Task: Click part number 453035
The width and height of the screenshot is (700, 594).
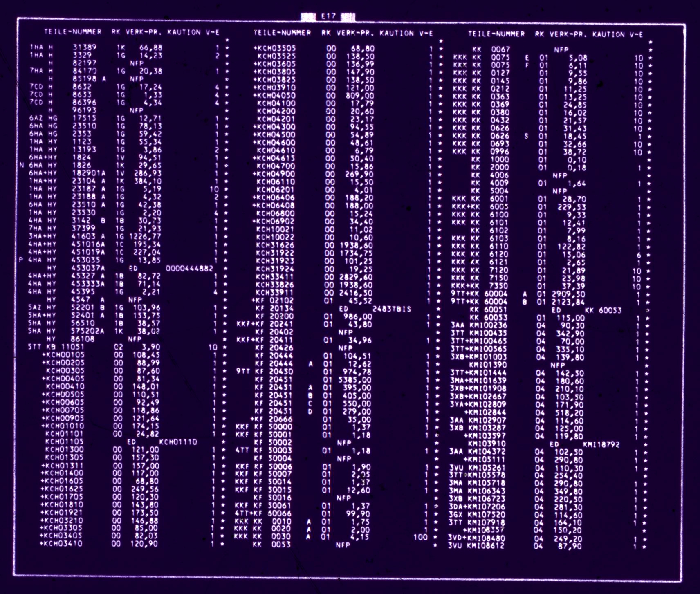Action: pyautogui.click(x=86, y=260)
